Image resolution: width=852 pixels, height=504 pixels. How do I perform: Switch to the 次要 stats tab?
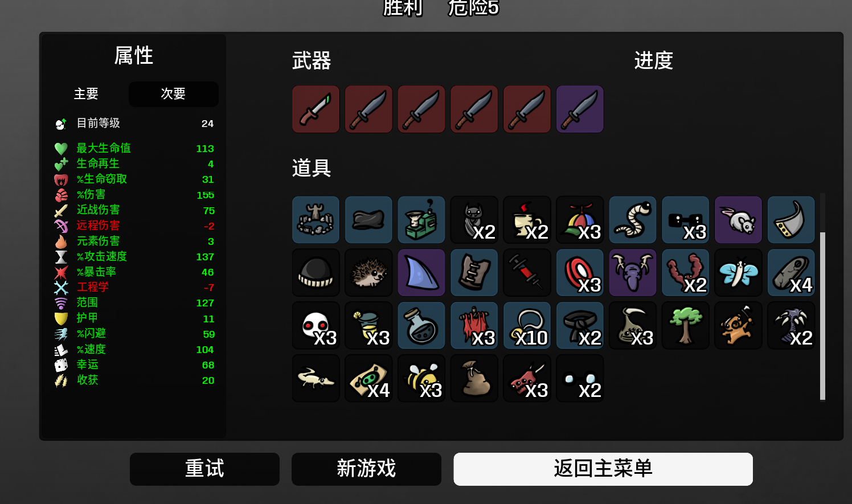click(x=174, y=94)
